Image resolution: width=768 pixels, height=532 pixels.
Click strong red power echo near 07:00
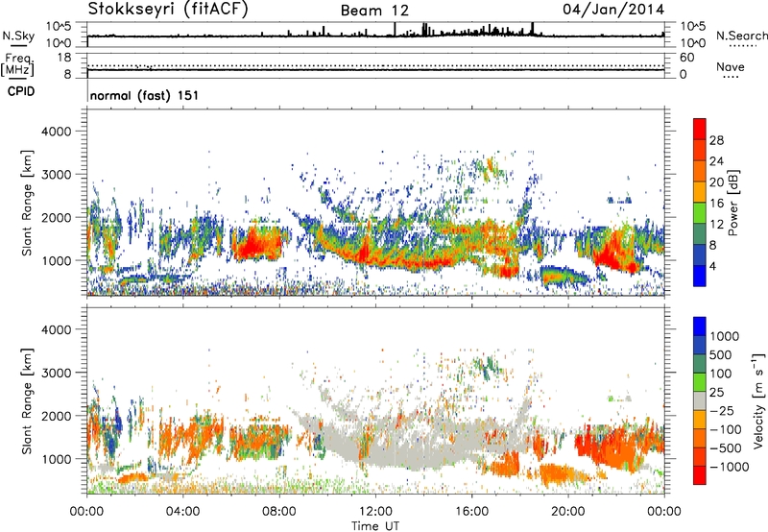click(x=252, y=244)
